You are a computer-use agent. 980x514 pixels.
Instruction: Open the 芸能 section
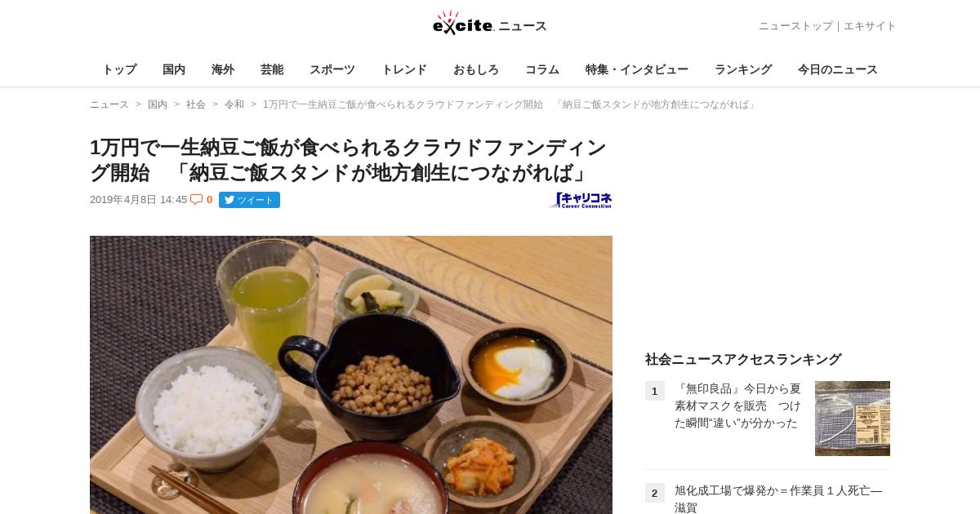(272, 69)
